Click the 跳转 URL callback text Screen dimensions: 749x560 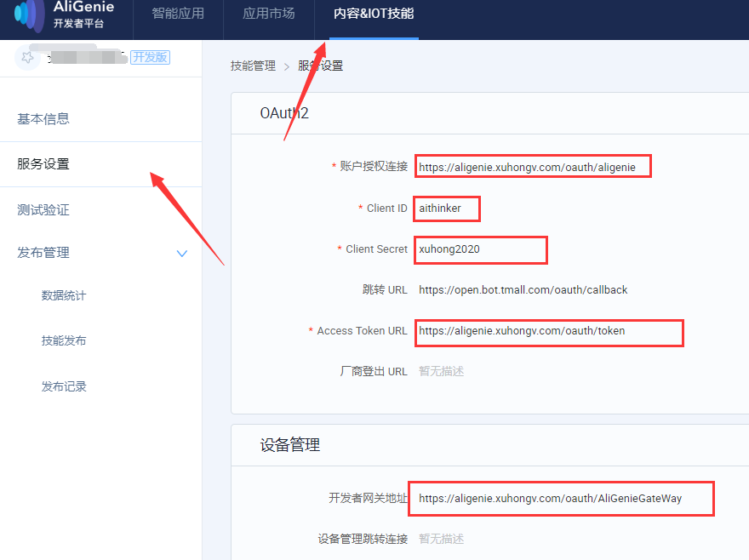523,290
